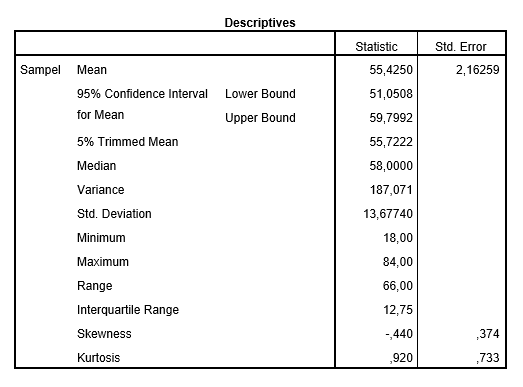Image resolution: width=523 pixels, height=387 pixels.
Task: Select the Kurtosis standard error ,733
Action: click(488, 358)
